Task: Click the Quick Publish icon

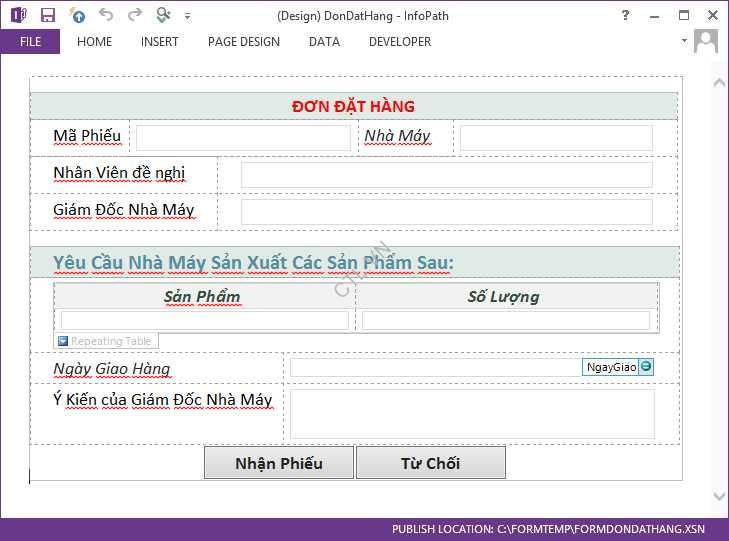Action: click(x=77, y=15)
